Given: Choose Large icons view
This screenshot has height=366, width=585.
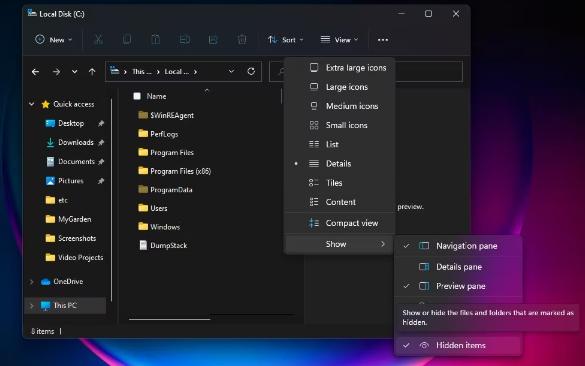Looking at the screenshot, I should [339, 87].
